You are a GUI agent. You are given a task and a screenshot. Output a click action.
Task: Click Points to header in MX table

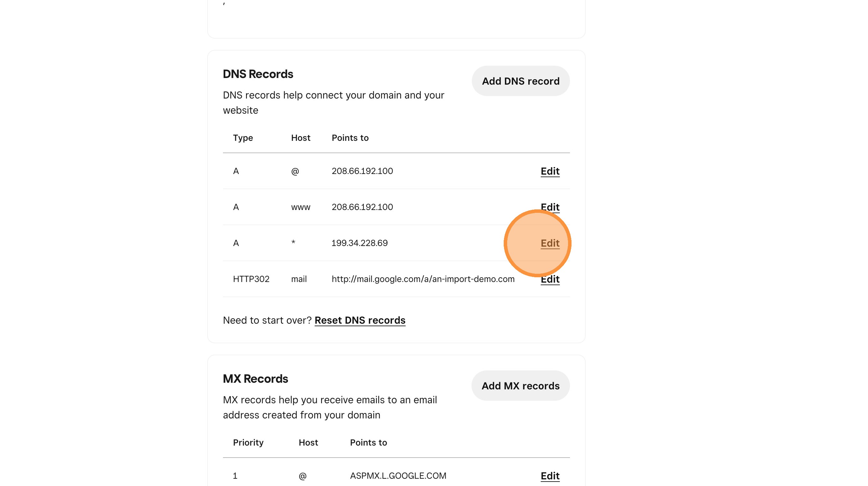pos(368,442)
